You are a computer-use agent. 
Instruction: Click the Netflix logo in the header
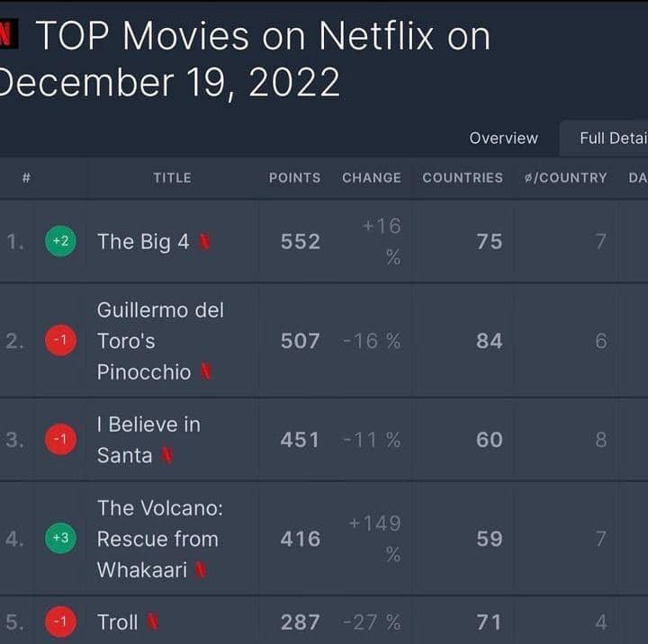pos(7,36)
